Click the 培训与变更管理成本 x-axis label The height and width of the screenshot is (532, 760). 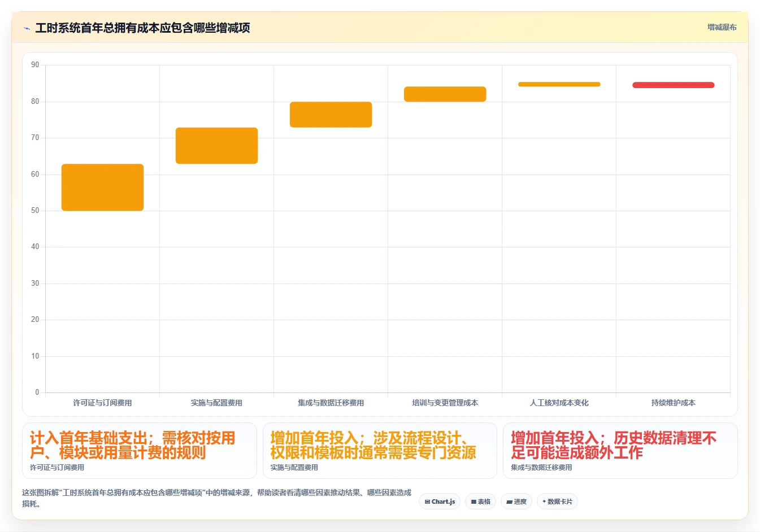445,403
